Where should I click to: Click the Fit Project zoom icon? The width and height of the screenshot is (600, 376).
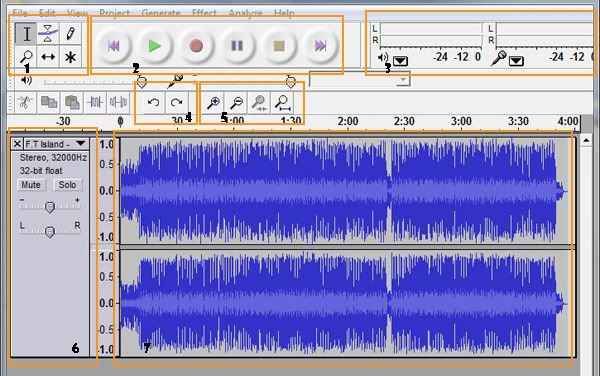282,102
